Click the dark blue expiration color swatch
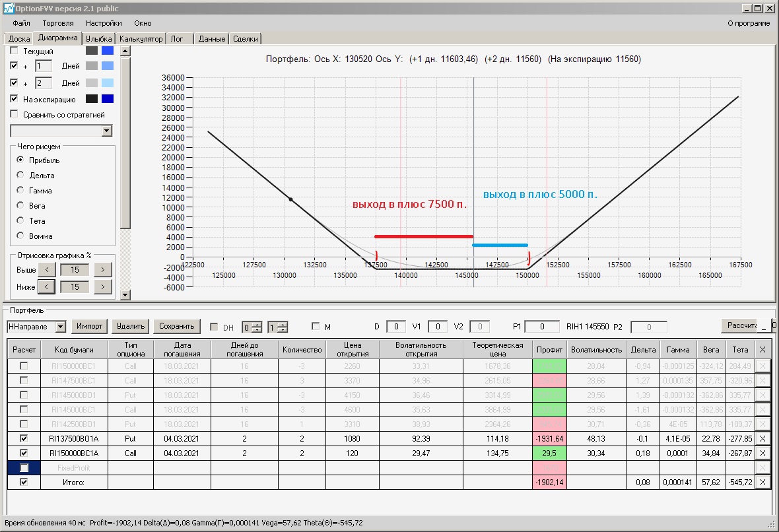Image resolution: width=779 pixels, height=532 pixels. pos(108,99)
